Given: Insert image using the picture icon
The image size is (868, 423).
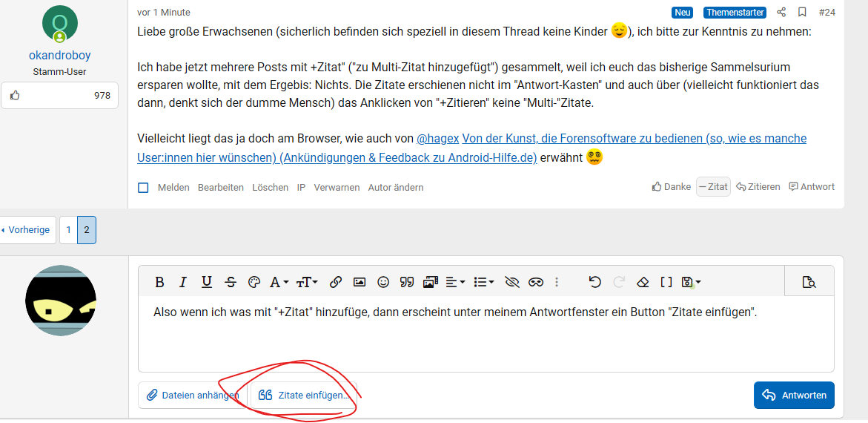Looking at the screenshot, I should tap(360, 282).
